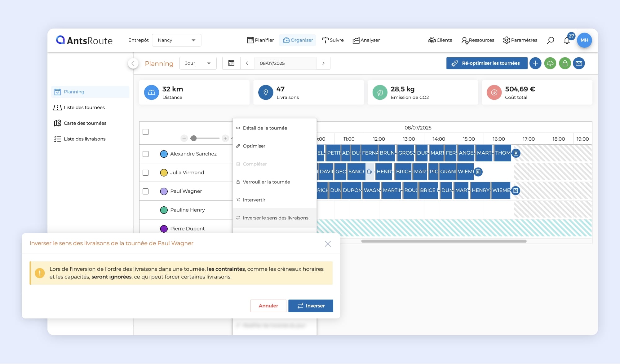Click parking icon ending Alexandre Sanchez route
Image resolution: width=620 pixels, height=364 pixels.
516,153
